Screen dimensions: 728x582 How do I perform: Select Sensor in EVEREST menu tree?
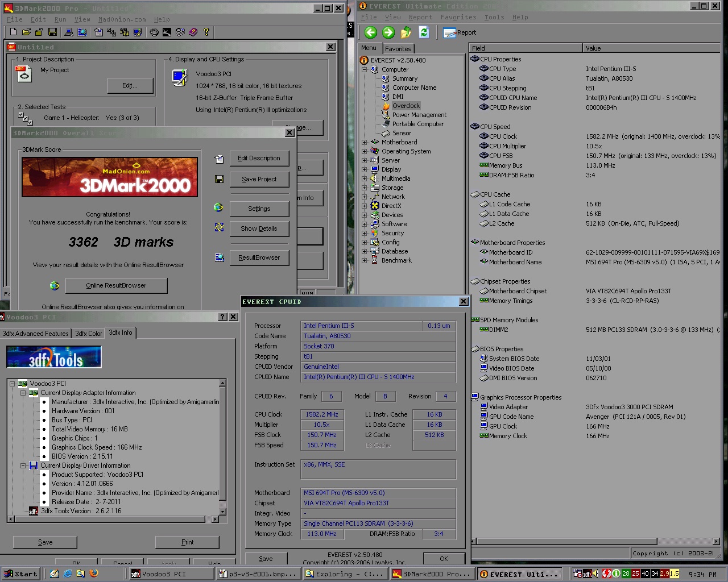tap(402, 133)
